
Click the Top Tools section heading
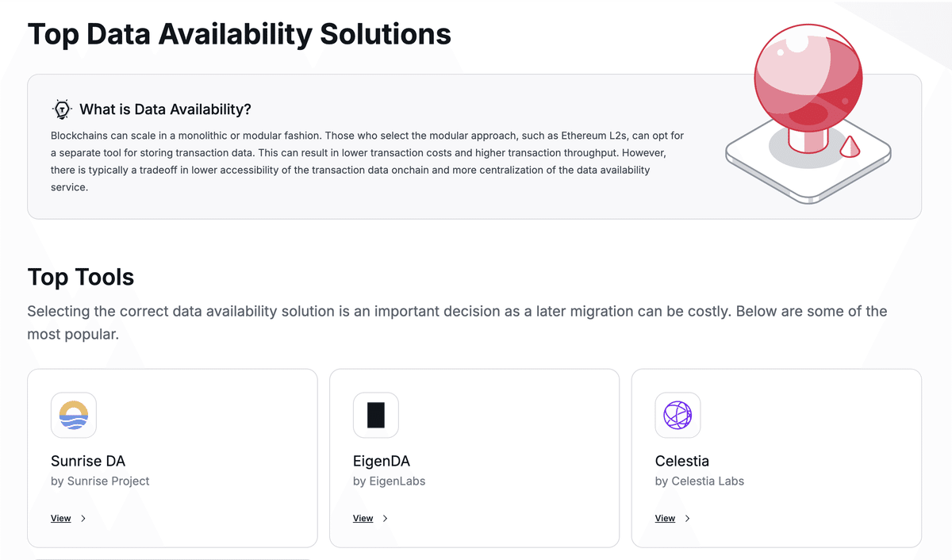[80, 277]
